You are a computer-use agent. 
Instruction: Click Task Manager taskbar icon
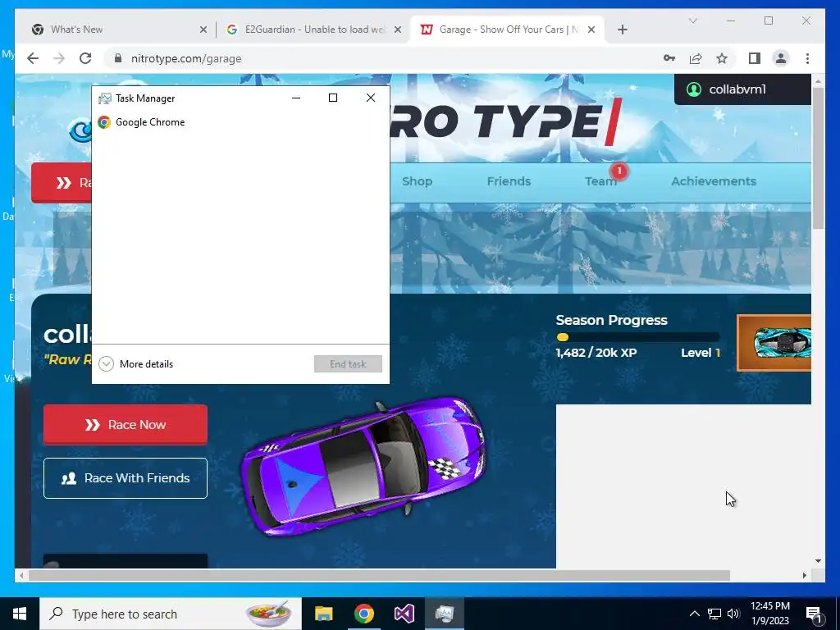pyautogui.click(x=444, y=614)
